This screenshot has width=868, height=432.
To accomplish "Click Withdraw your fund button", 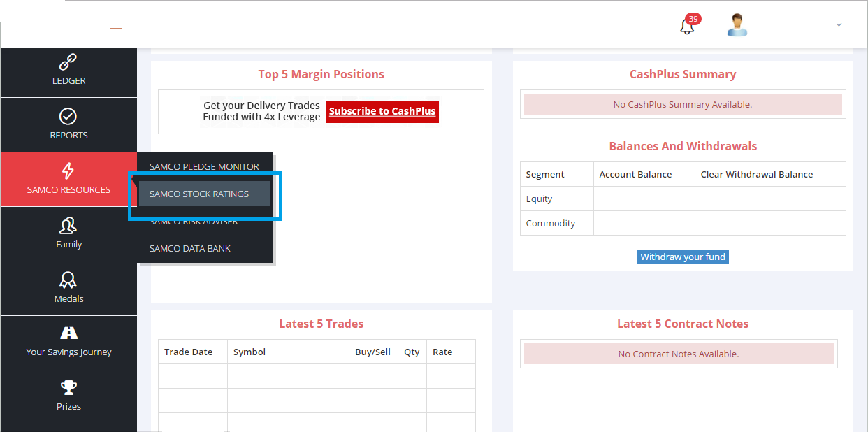I will [683, 257].
